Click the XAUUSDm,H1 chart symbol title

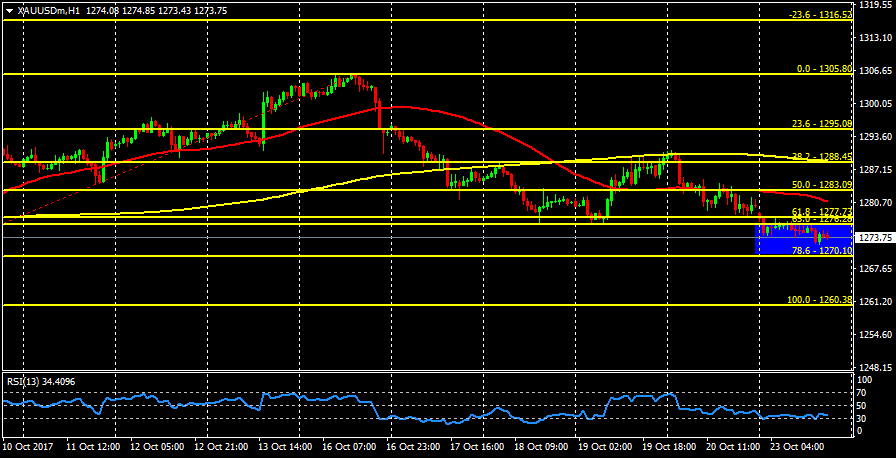[x=49, y=9]
